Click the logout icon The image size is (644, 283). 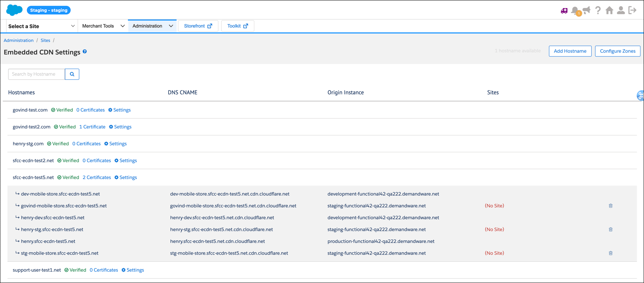[x=633, y=10]
